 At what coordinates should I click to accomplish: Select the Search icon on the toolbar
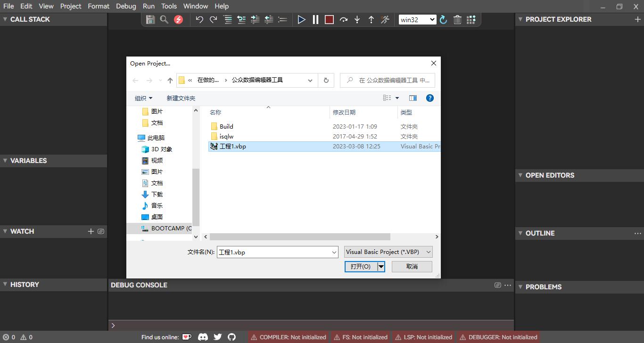coord(164,19)
